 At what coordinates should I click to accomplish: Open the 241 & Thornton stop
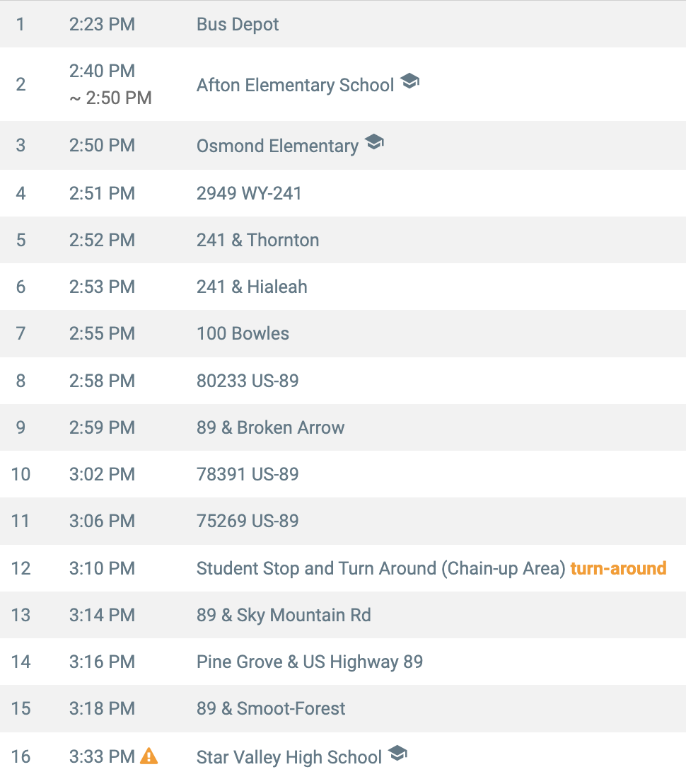point(343,240)
